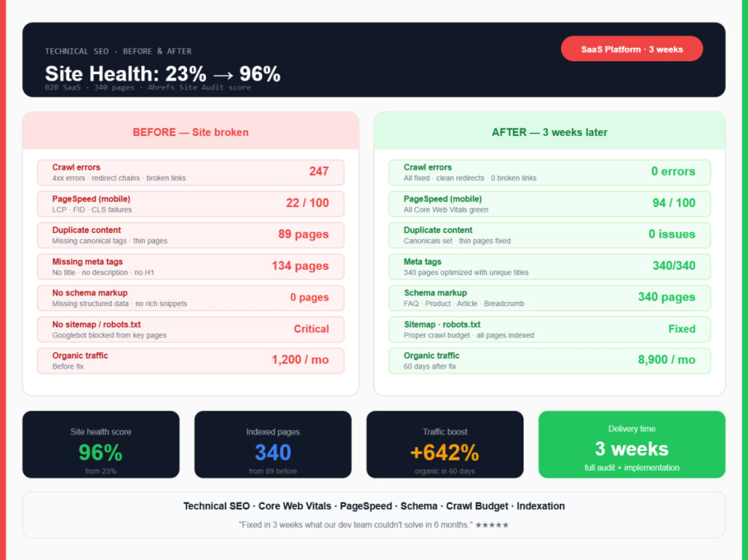Click the Delivery time 3 weeks card

[x=631, y=445]
